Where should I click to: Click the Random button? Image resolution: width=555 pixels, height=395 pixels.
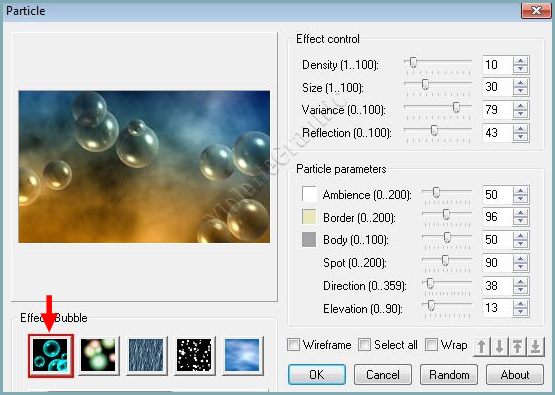[449, 374]
